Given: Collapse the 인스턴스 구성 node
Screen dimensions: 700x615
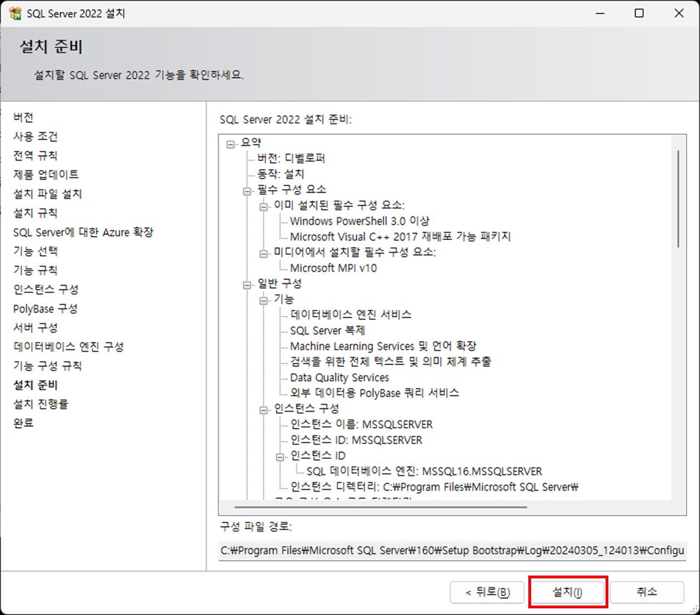Looking at the screenshot, I should (x=264, y=409).
